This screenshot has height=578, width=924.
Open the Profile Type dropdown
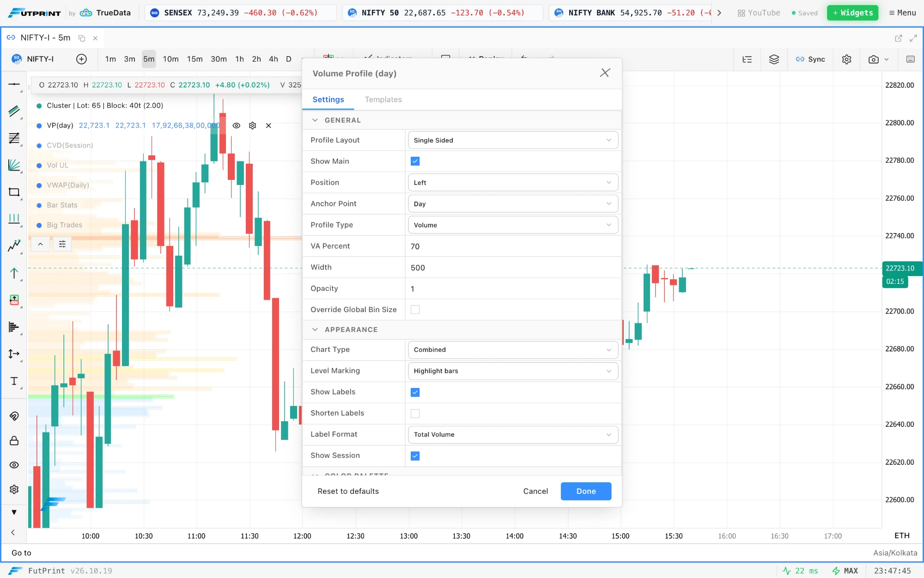point(513,225)
